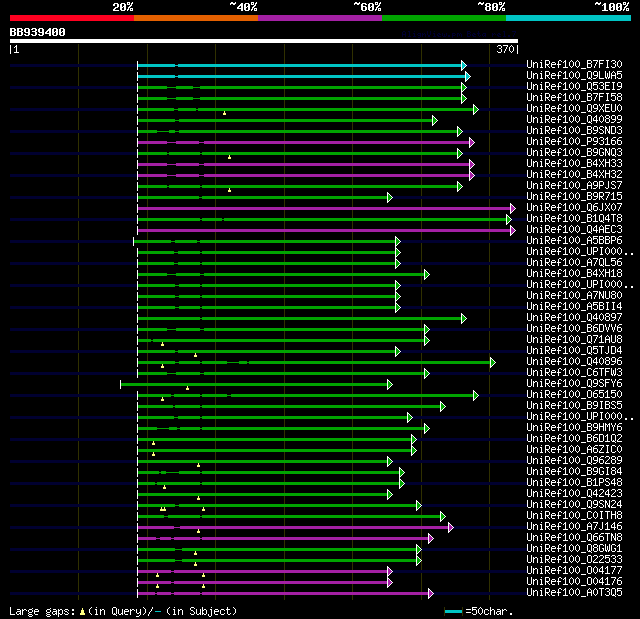Screen dimensions: 640x619
Task: Select the label UniRef100_B1PS48
Action: click(x=574, y=483)
